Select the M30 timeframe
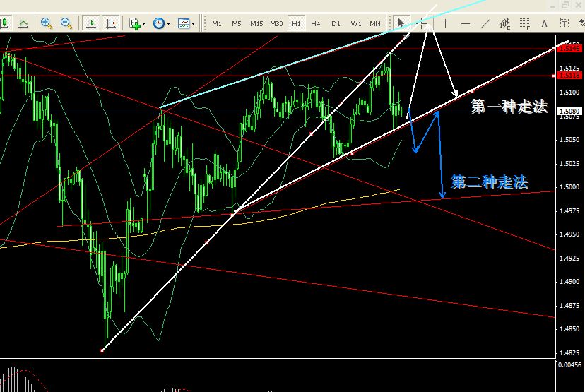Screen dimensions: 585x392 (x=276, y=23)
